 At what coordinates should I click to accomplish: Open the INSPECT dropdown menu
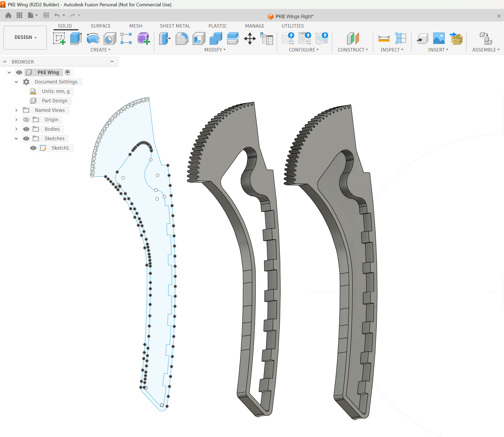click(392, 50)
